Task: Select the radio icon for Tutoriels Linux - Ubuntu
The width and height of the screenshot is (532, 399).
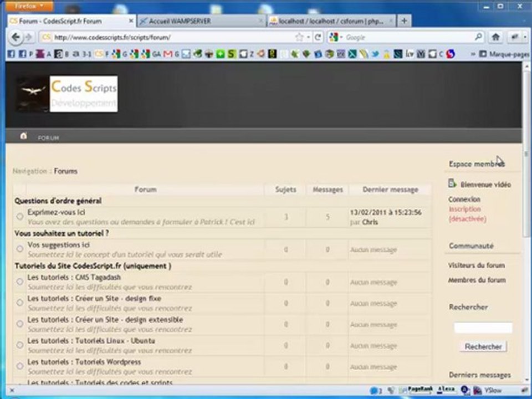Action: [x=20, y=345]
